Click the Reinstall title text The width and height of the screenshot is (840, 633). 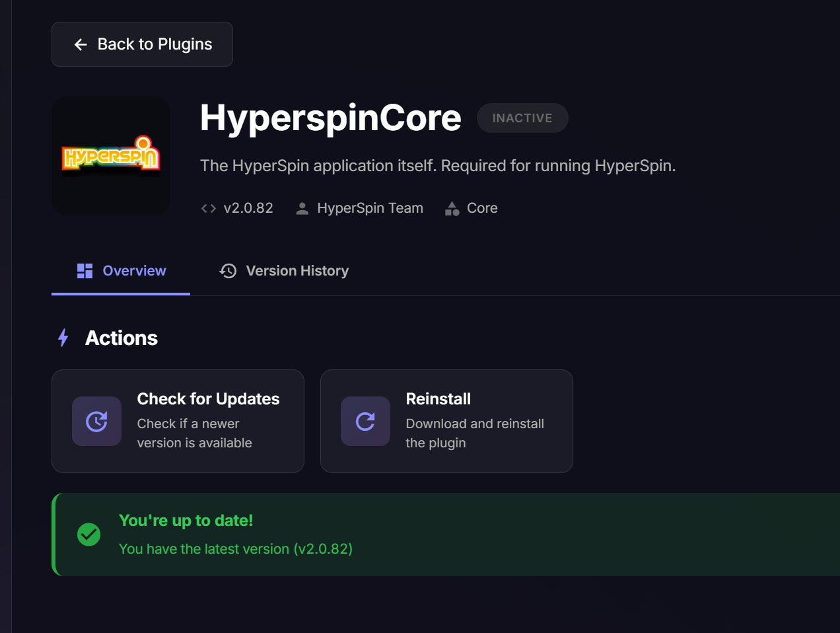pos(438,399)
